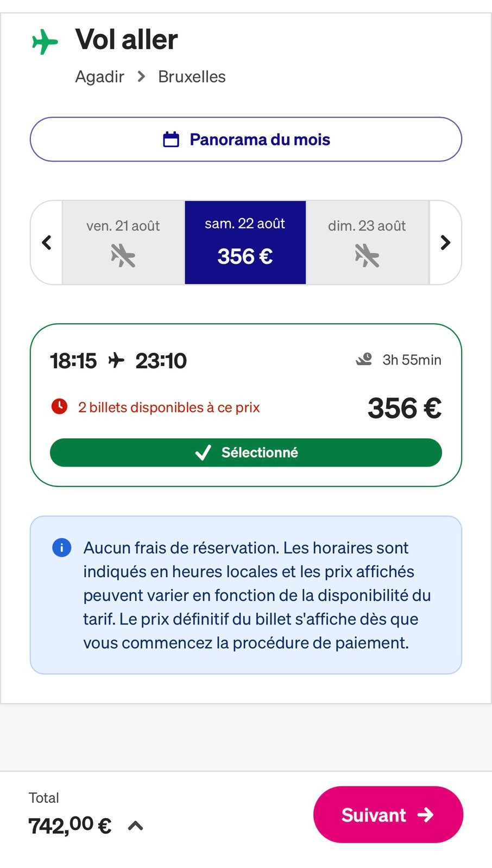Continue with the Suivant button

coord(388,814)
